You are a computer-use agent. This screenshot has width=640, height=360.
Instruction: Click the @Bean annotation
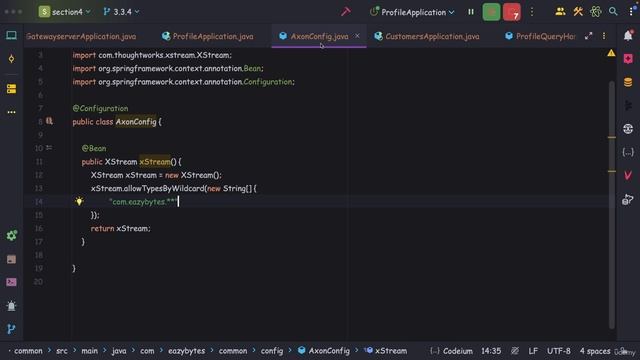[x=94, y=148]
